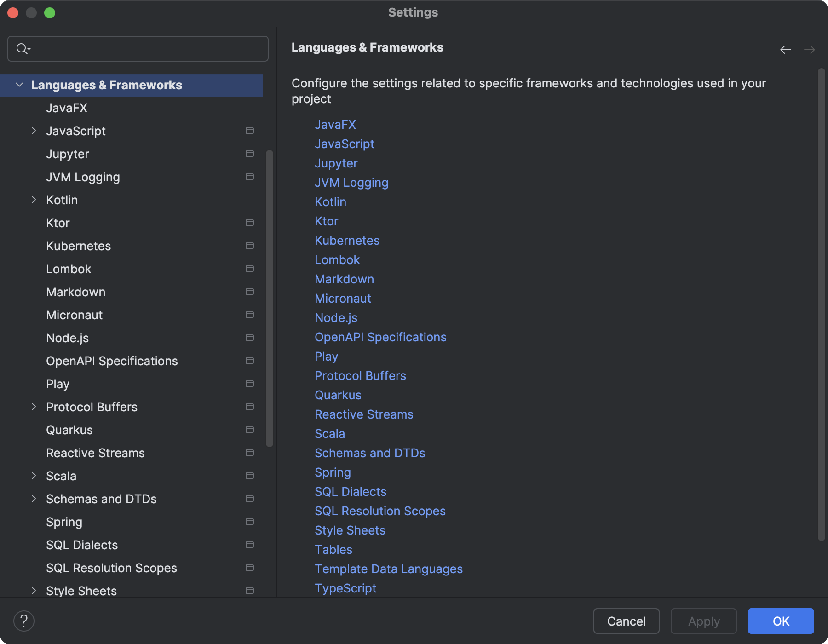828x644 pixels.
Task: Open the Template Data Languages link
Action: (x=389, y=569)
